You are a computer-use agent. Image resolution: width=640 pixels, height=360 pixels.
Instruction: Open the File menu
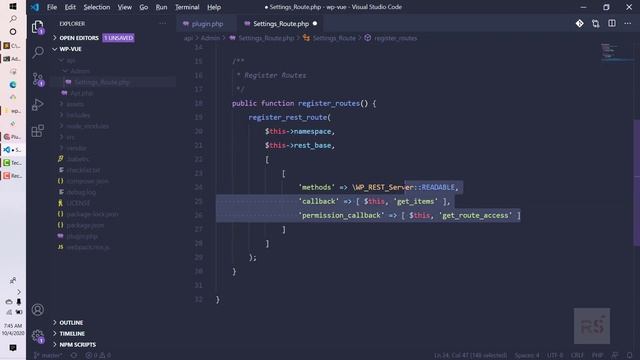(x=52, y=7)
